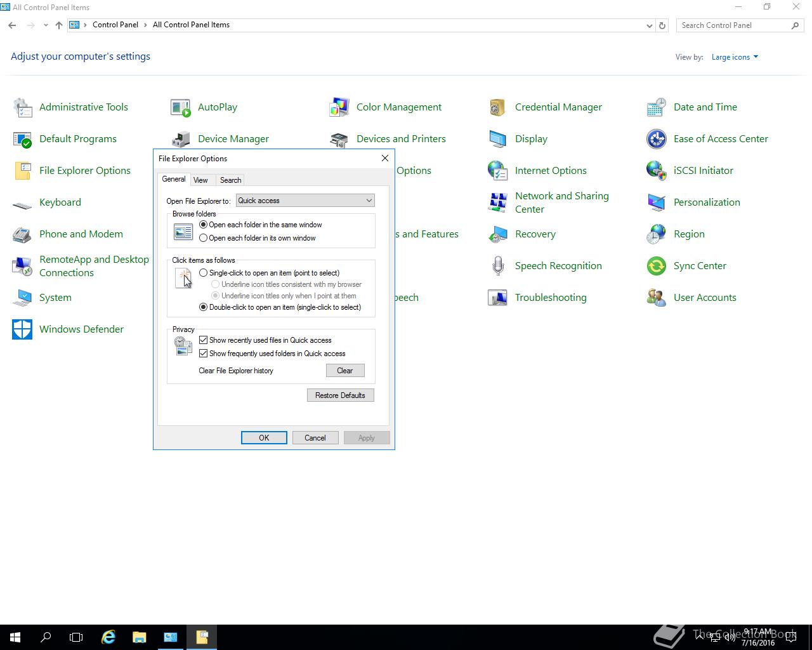Go back to the previous page
The width and height of the screenshot is (812, 650).
point(13,25)
